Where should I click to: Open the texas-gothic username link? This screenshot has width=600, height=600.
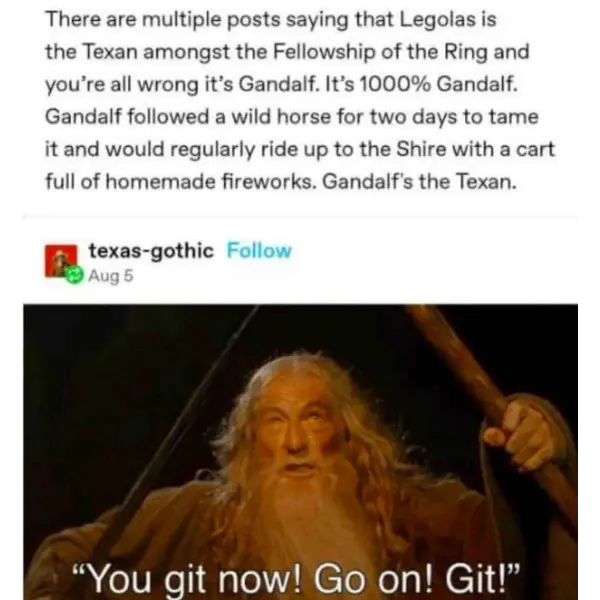pyautogui.click(x=151, y=251)
